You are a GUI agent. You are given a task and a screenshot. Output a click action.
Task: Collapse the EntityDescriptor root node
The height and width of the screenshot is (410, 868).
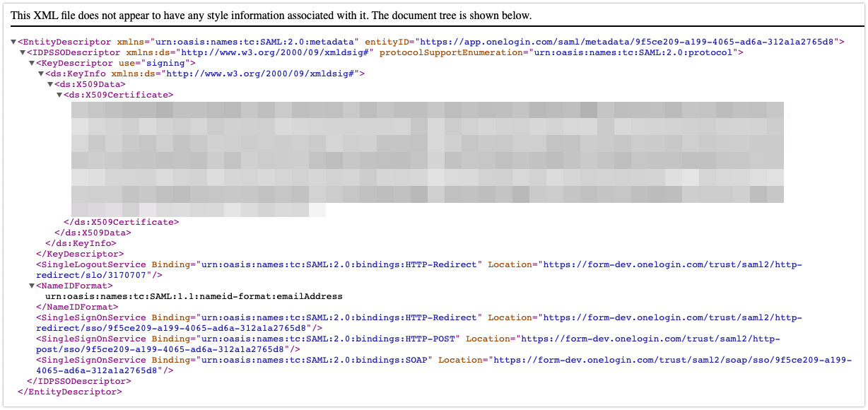pos(14,42)
